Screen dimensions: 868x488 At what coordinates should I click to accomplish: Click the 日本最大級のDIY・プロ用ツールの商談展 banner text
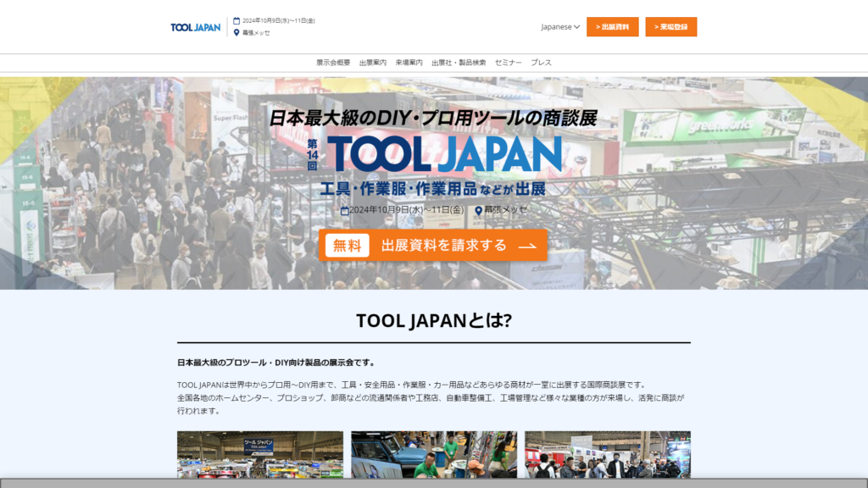point(433,118)
